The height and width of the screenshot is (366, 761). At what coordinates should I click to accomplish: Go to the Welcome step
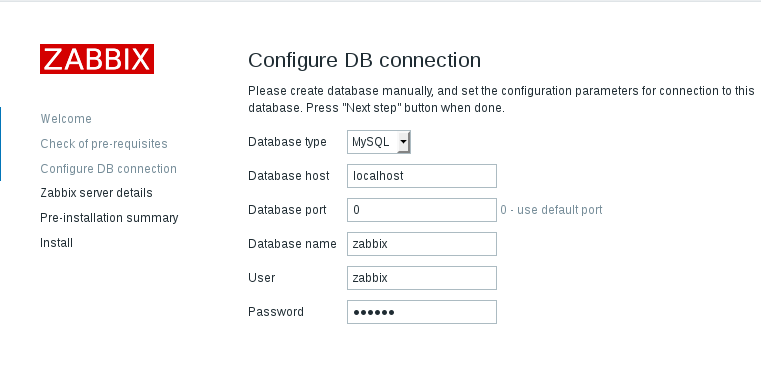click(66, 119)
